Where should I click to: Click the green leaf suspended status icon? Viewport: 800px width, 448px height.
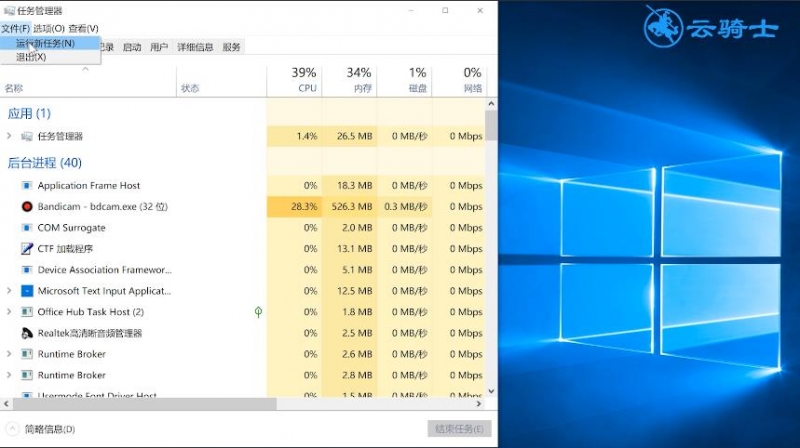click(x=258, y=312)
